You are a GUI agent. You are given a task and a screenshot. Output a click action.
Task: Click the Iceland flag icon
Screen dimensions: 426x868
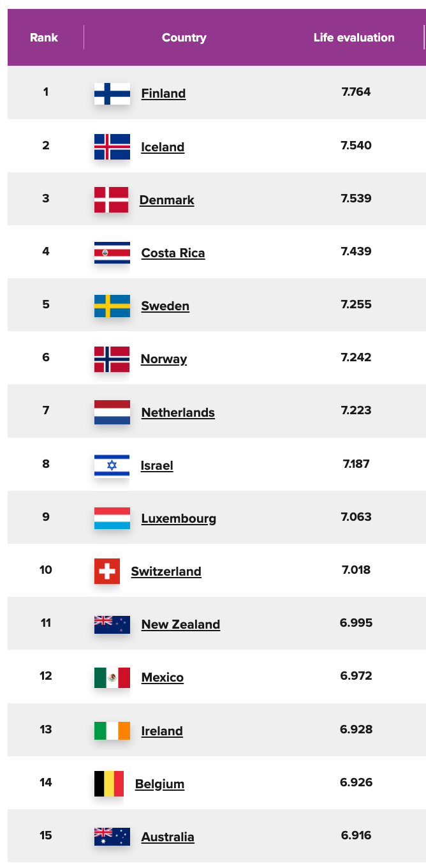point(112,147)
